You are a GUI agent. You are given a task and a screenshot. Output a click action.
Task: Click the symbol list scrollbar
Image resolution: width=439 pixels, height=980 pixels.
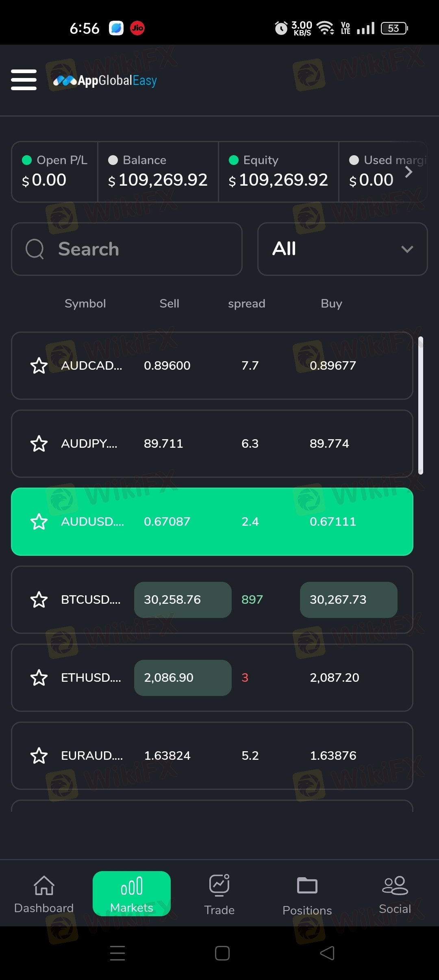click(x=421, y=405)
